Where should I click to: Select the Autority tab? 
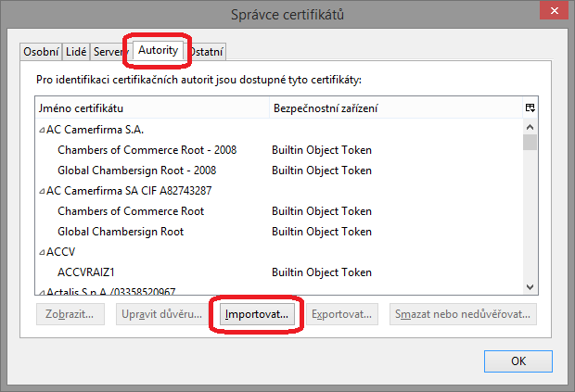click(158, 50)
